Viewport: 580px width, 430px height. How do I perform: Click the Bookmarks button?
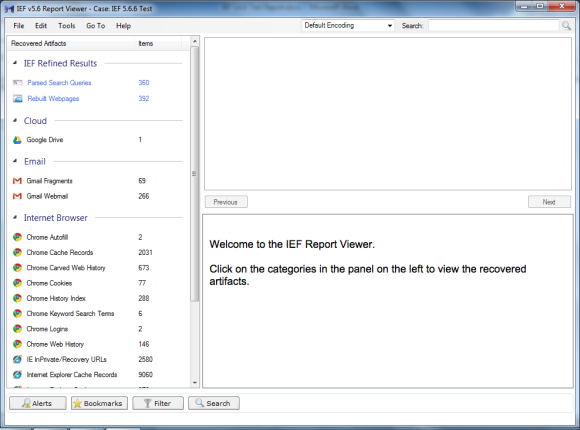pos(99,403)
